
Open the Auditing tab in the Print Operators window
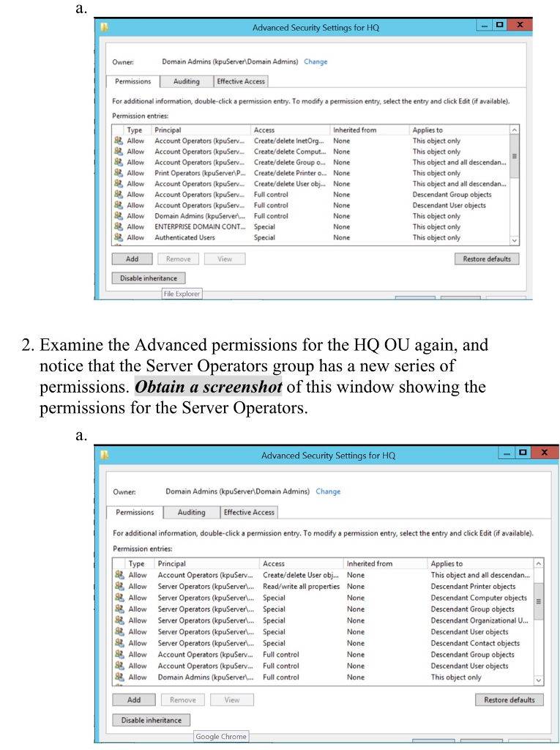[x=187, y=81]
